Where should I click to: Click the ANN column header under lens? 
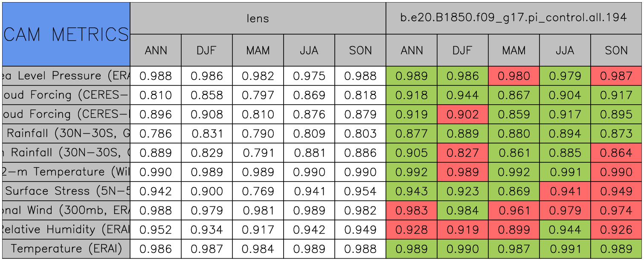point(156,50)
